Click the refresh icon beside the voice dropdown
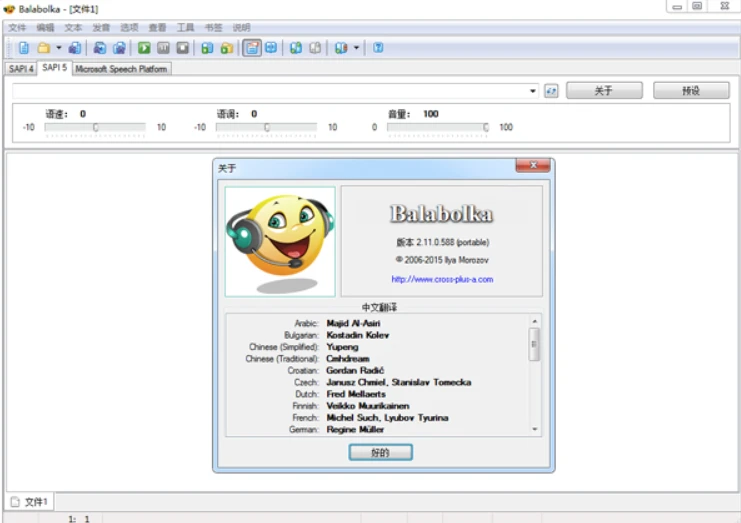 click(551, 91)
